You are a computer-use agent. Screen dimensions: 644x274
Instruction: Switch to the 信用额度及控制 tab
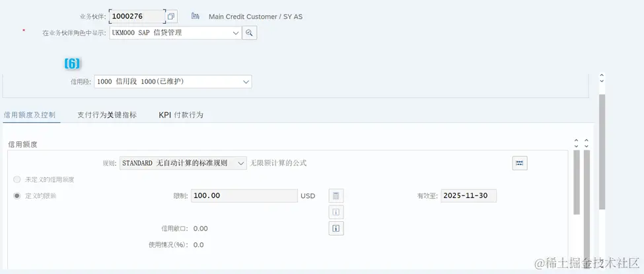(x=30, y=115)
